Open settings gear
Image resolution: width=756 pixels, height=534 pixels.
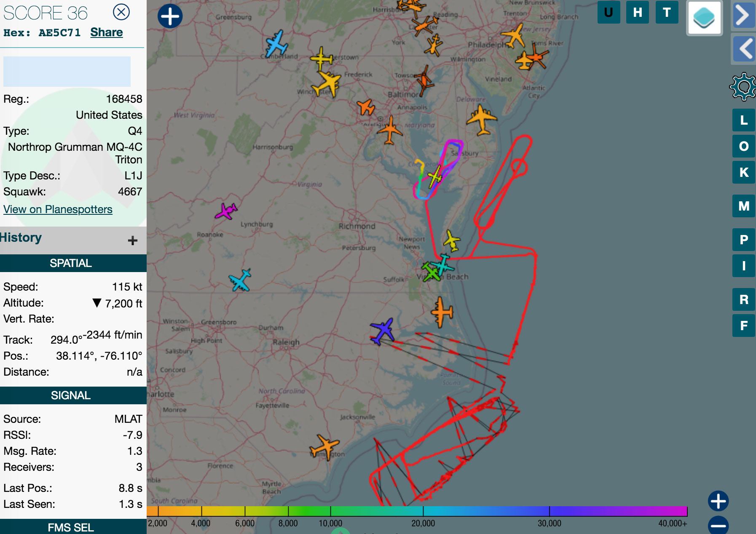point(743,87)
